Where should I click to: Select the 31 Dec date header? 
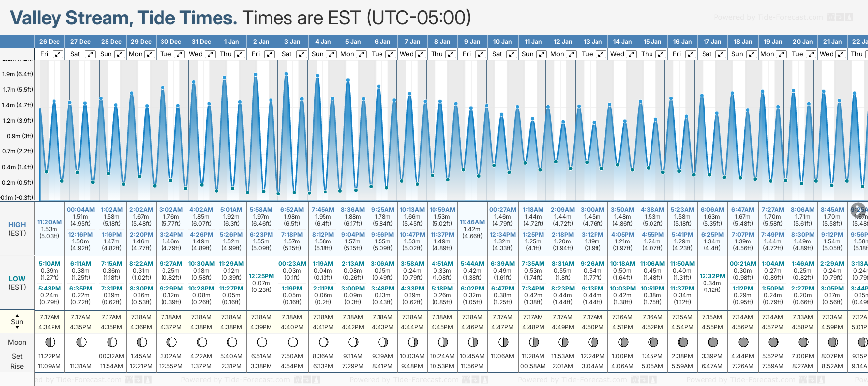coord(201,42)
